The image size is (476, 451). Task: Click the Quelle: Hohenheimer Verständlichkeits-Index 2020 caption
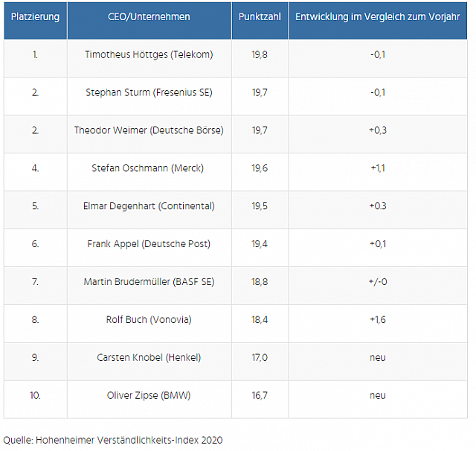pyautogui.click(x=112, y=440)
